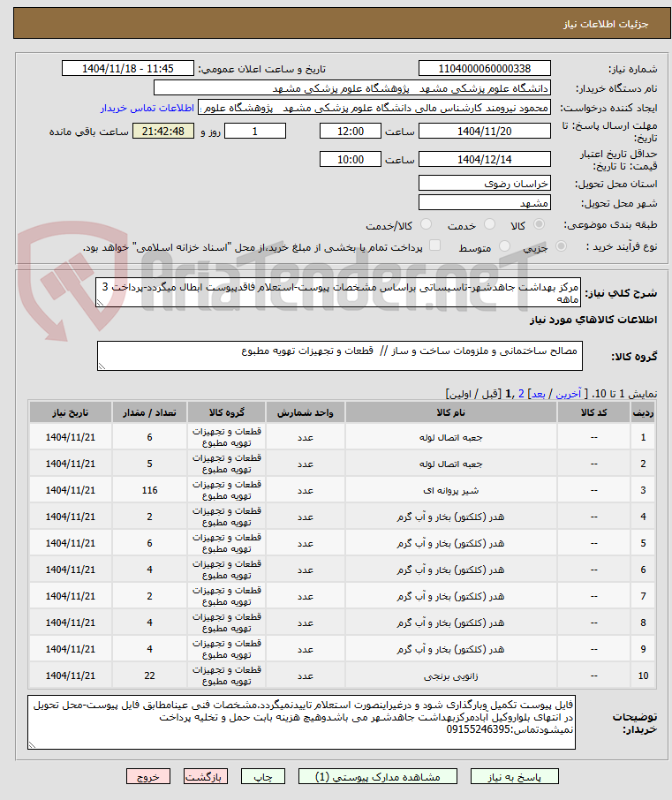Click شیر پروانه ای item name
Image resolution: width=672 pixels, height=800 pixels.
tap(450, 490)
